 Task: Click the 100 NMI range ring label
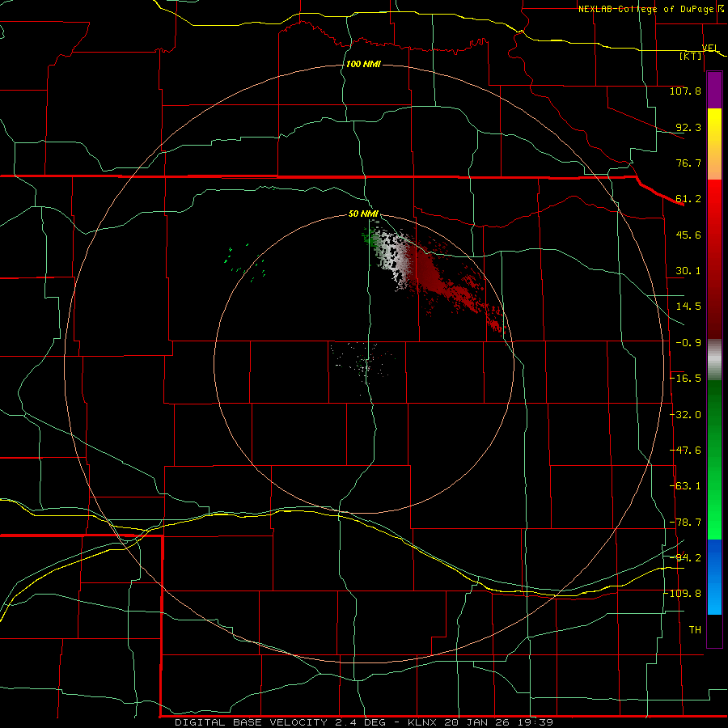[363, 64]
